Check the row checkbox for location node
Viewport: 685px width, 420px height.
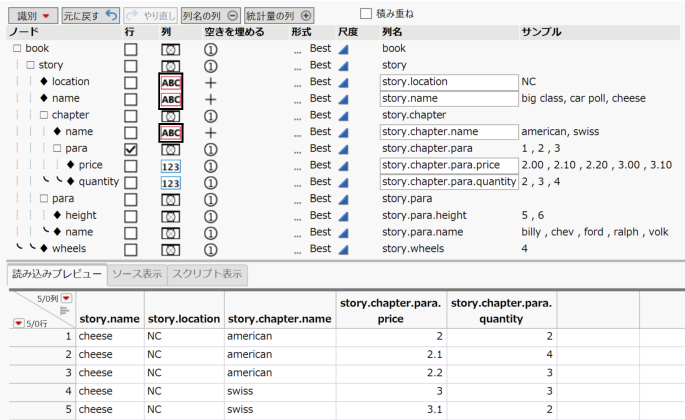pyautogui.click(x=130, y=82)
